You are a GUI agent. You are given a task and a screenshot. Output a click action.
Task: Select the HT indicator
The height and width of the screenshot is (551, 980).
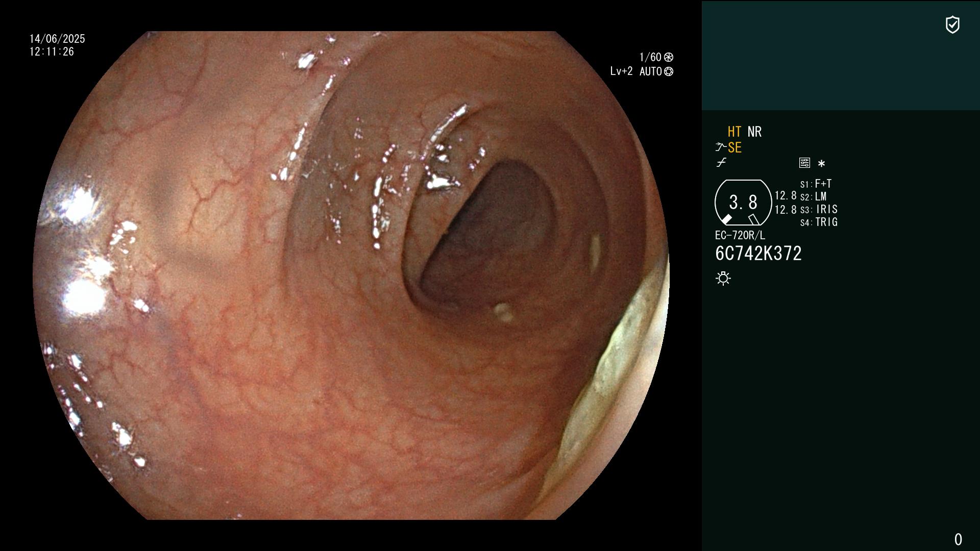point(734,132)
